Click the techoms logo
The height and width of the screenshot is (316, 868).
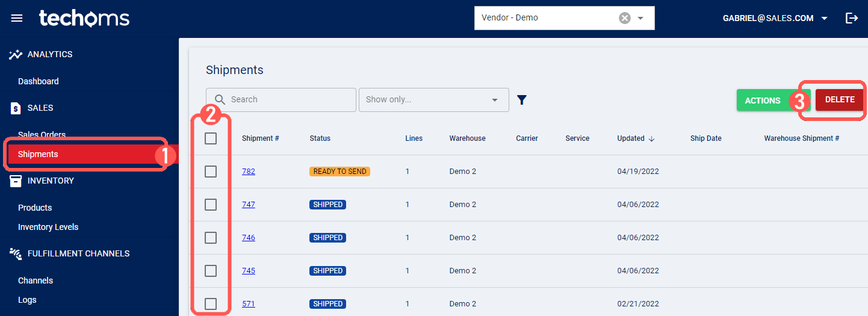click(84, 18)
